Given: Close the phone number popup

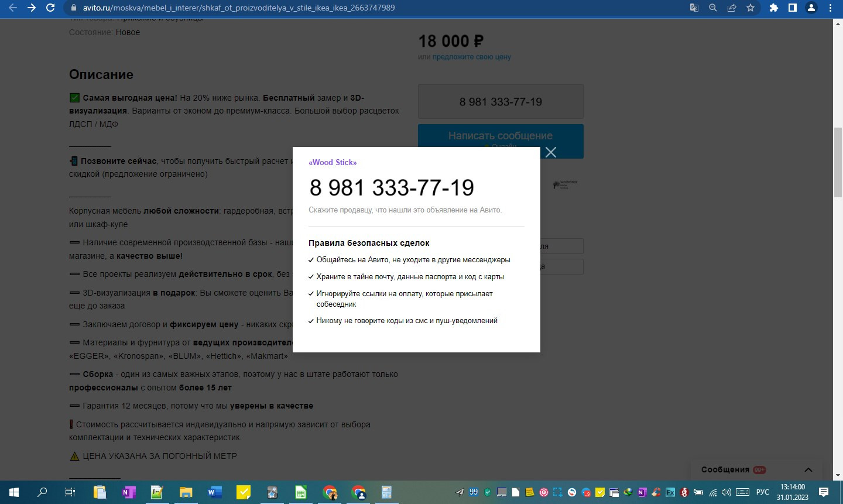Looking at the screenshot, I should tap(551, 152).
